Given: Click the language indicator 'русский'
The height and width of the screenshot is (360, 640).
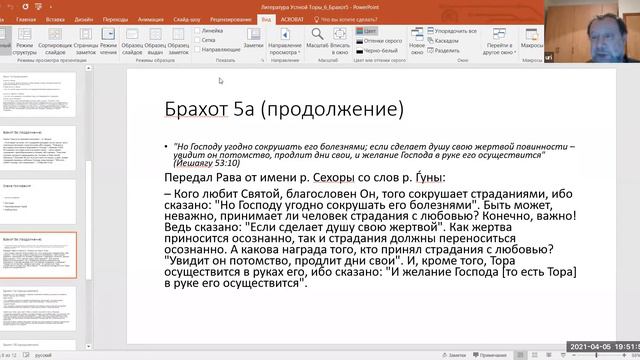Looking at the screenshot, I should coord(43,355).
